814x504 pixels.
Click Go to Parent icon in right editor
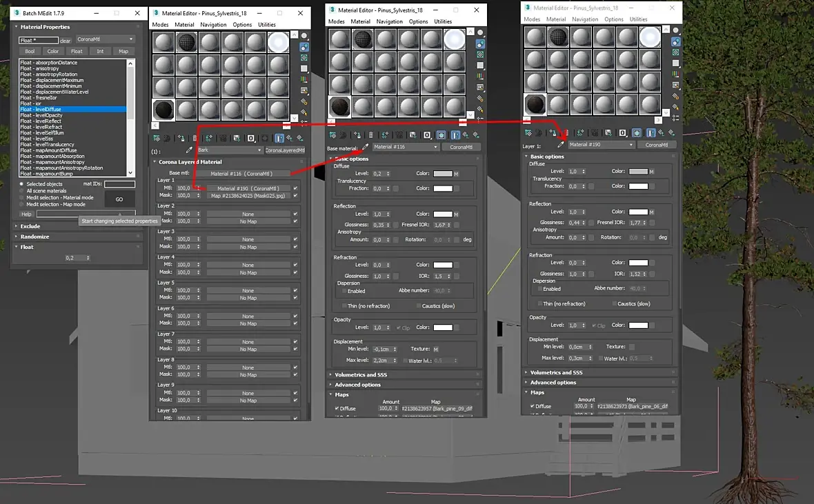coord(661,133)
